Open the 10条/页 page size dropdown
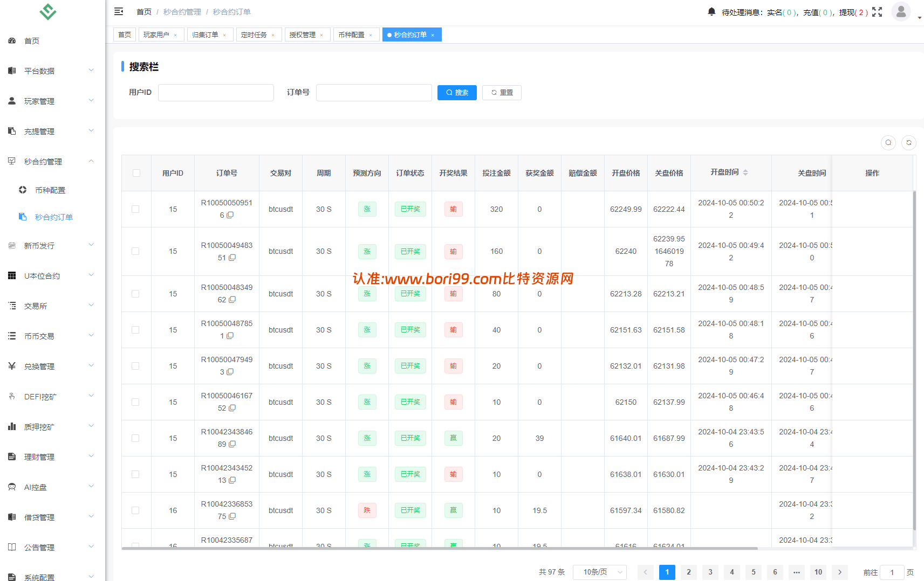Image resolution: width=924 pixels, height=581 pixels. click(x=600, y=572)
